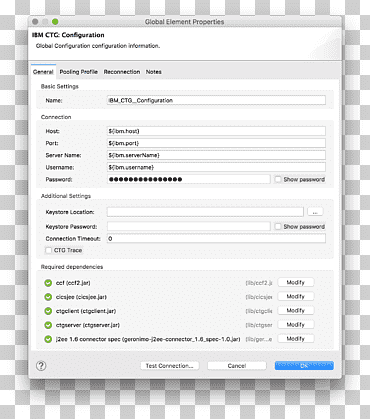Screen dimensions: 370x419
Task: Click green check icon beside ctgserver (ctgserver.jar)
Action: pyautogui.click(x=48, y=325)
